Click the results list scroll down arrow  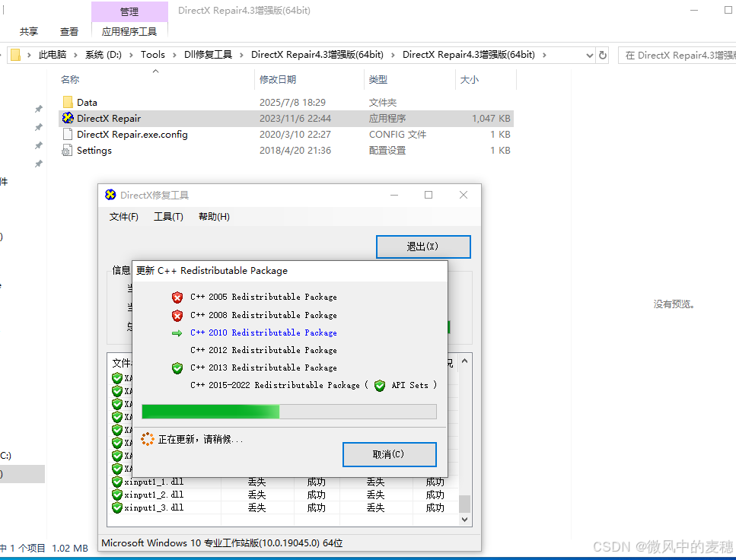(x=465, y=519)
